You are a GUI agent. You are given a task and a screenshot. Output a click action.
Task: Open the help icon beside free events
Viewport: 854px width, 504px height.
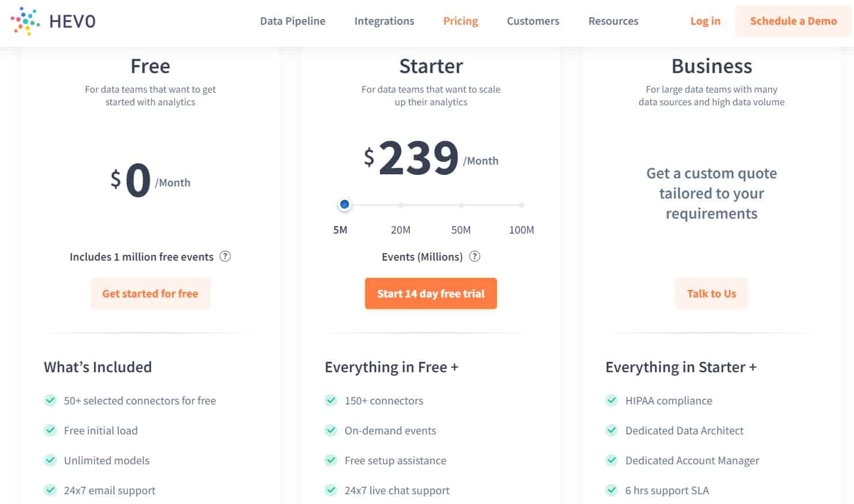225,257
